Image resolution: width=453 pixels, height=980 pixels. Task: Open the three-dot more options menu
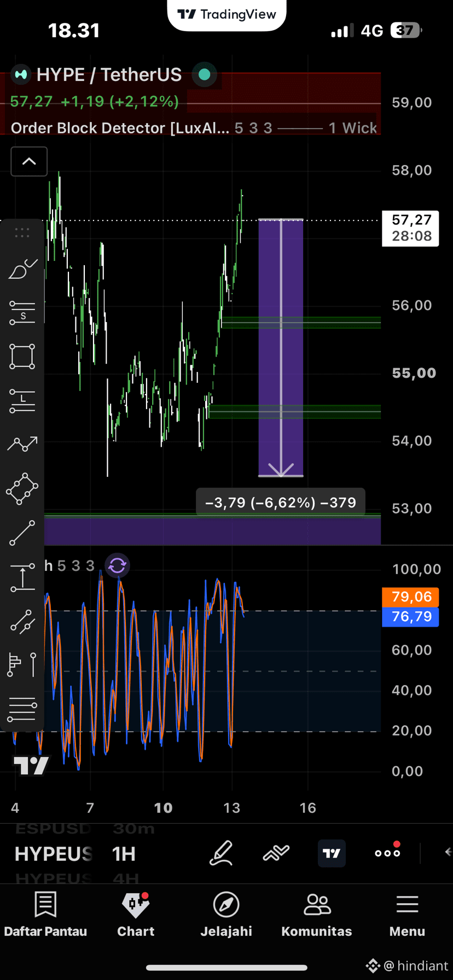pyautogui.click(x=387, y=853)
